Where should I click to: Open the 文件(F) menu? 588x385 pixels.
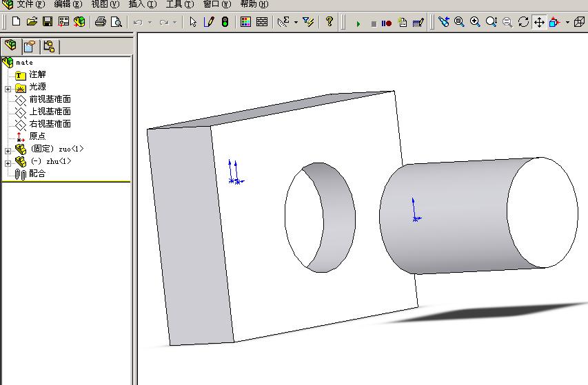pyautogui.click(x=30, y=4)
